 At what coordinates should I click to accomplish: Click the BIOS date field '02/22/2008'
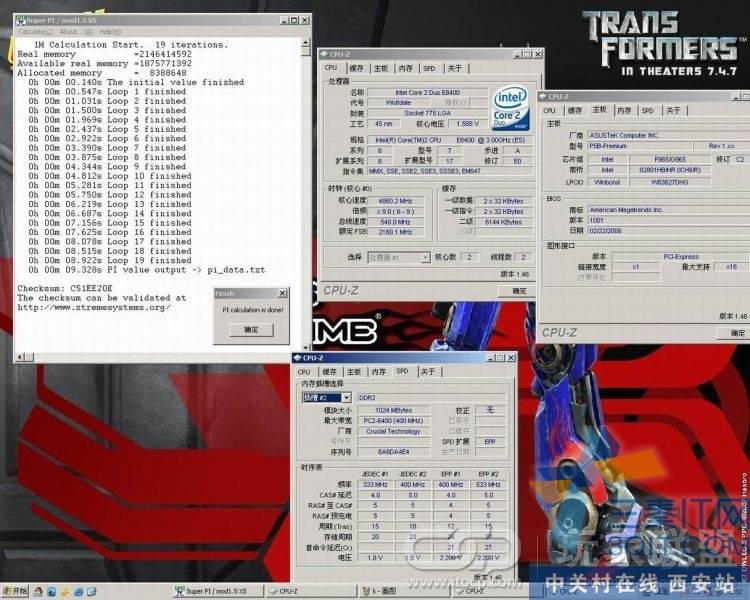coord(668,231)
